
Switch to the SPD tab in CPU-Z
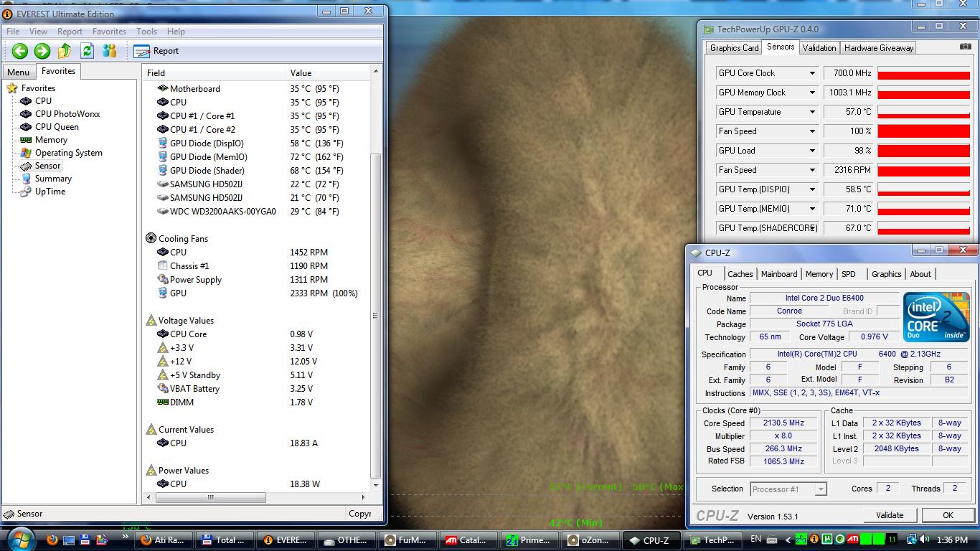point(849,274)
